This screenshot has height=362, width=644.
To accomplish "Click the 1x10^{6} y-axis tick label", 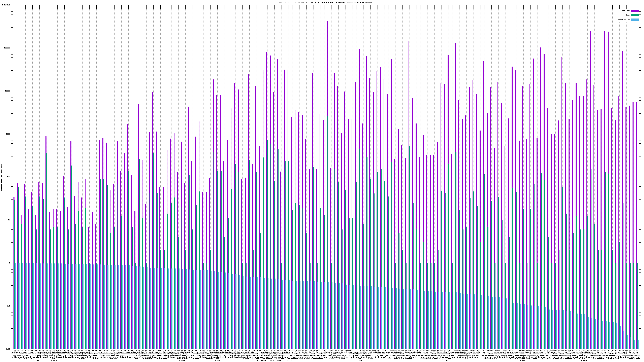I will pyautogui.click(x=6, y=5).
